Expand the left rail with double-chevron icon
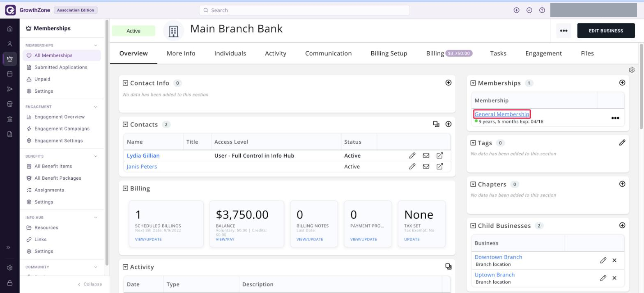Viewport: 644px width, 293px height. tap(8, 247)
